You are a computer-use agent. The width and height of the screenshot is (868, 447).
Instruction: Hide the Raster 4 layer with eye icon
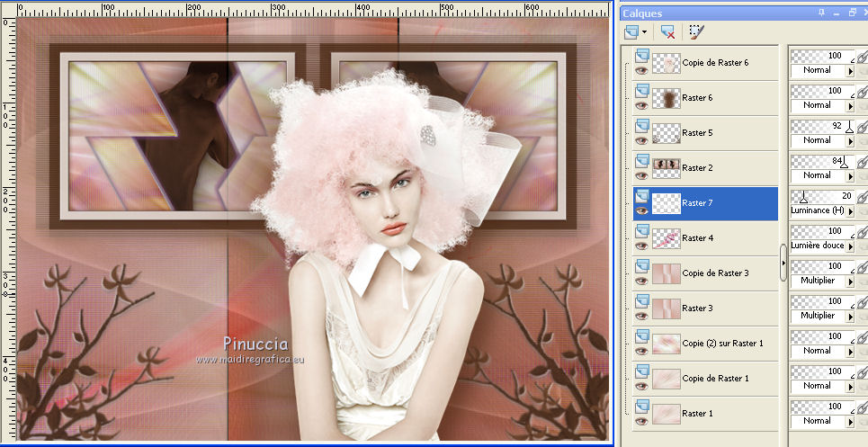(x=641, y=246)
